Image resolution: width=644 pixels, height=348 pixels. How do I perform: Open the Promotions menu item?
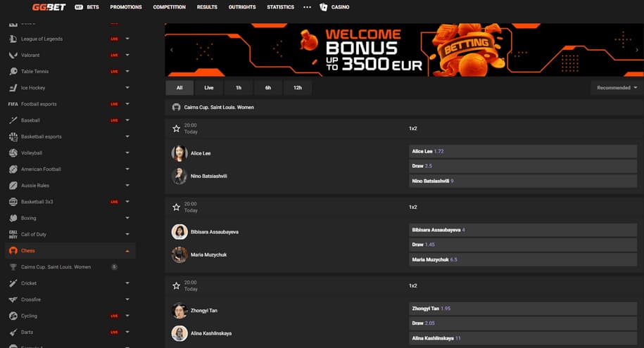[x=126, y=7]
